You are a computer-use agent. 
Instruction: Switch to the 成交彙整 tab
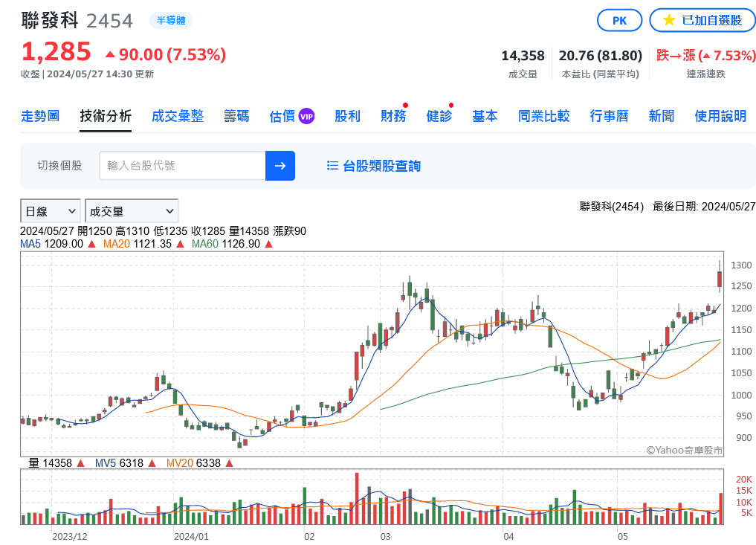178,116
